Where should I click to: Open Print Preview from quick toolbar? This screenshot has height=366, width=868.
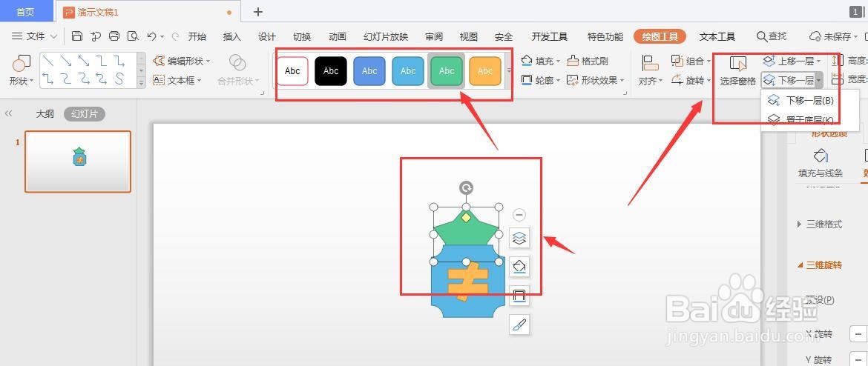pos(133,36)
